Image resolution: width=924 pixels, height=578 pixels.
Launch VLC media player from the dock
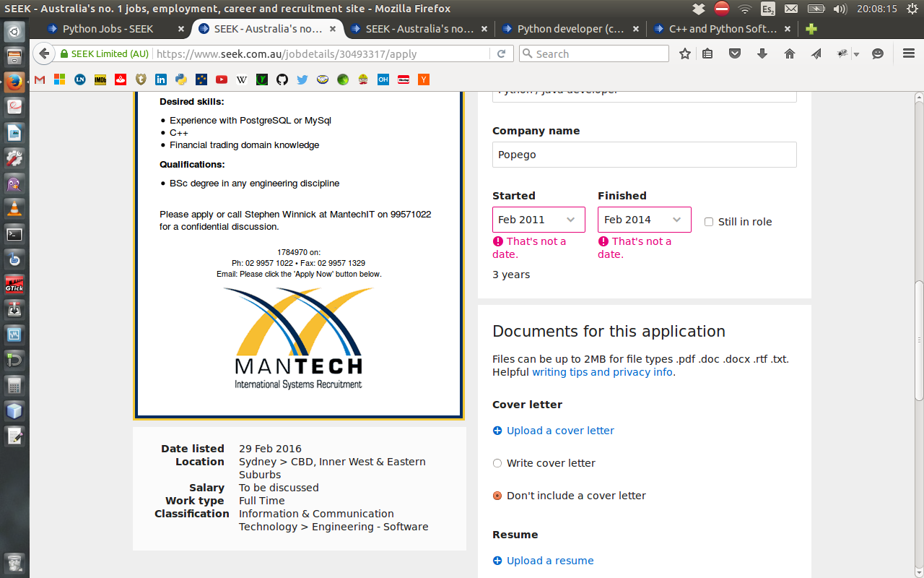(x=14, y=210)
